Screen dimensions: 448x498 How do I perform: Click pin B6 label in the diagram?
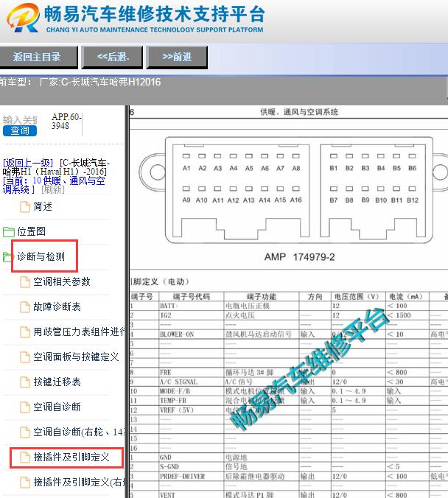413,168
